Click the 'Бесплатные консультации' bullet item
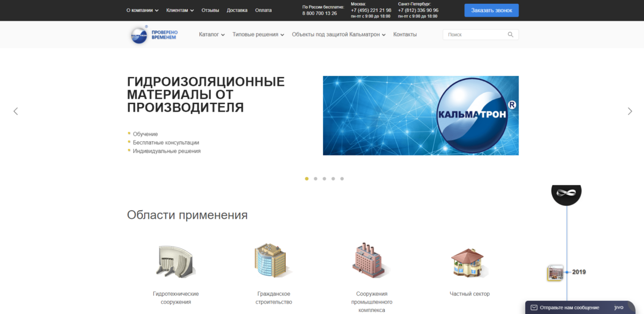The height and width of the screenshot is (314, 644). click(166, 142)
